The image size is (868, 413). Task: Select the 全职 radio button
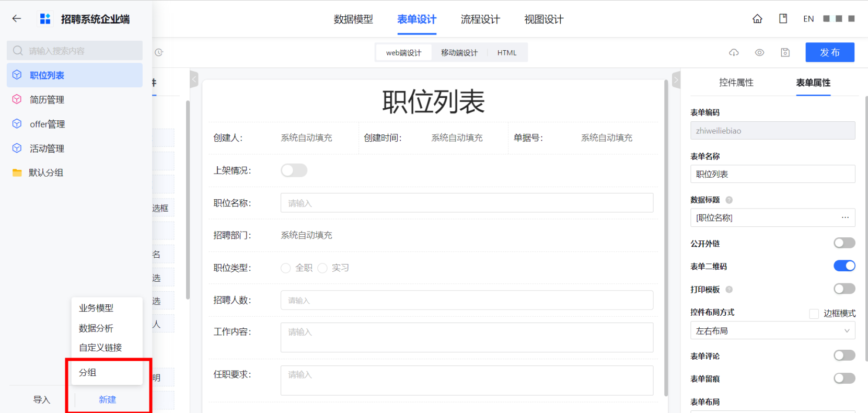[286, 268]
